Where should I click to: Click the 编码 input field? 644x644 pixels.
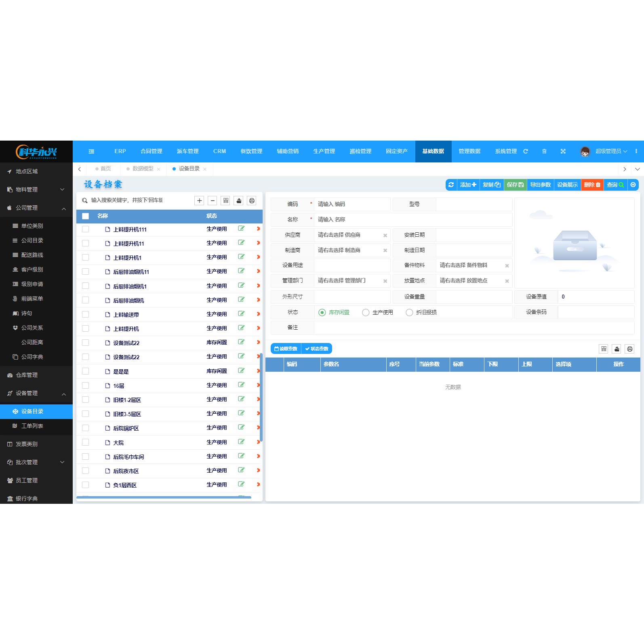tap(351, 204)
